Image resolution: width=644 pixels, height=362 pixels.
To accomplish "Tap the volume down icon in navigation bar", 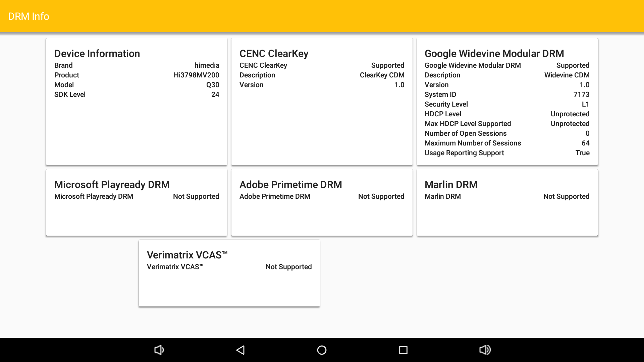I will point(159,350).
